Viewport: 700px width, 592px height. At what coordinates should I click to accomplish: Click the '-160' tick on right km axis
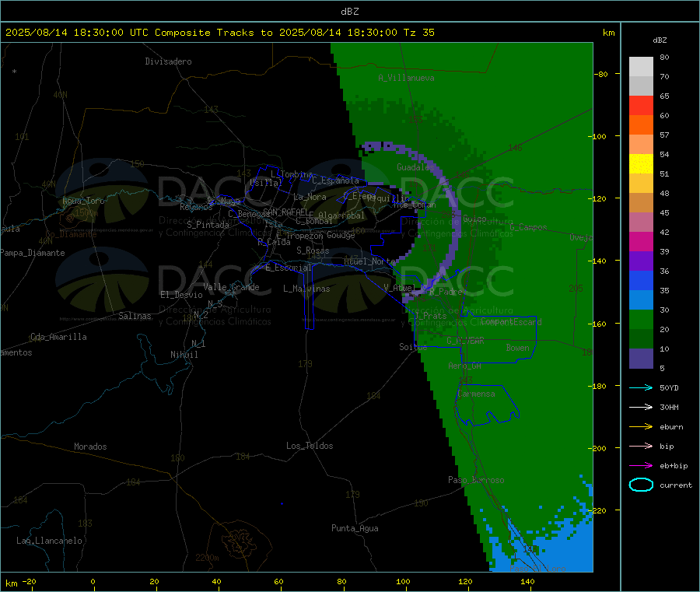pyautogui.click(x=598, y=324)
